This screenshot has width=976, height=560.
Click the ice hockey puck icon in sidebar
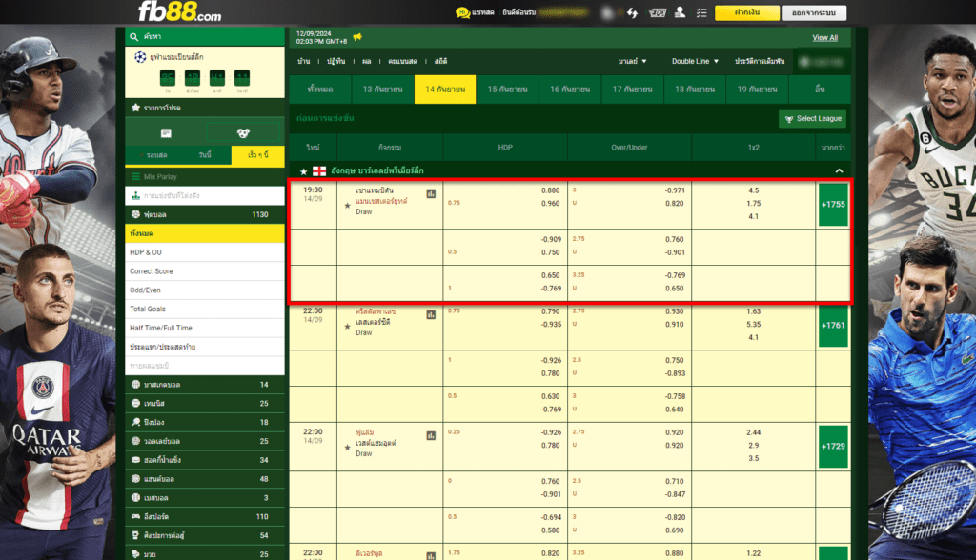click(135, 460)
